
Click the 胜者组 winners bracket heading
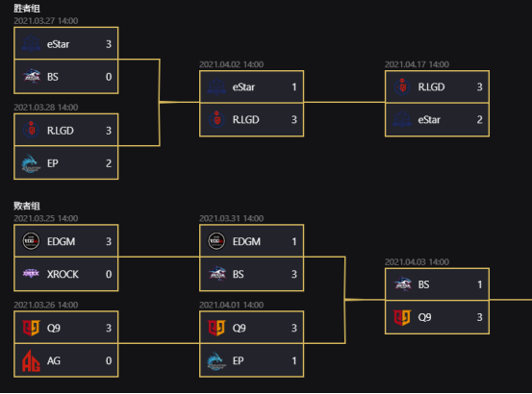27,8
